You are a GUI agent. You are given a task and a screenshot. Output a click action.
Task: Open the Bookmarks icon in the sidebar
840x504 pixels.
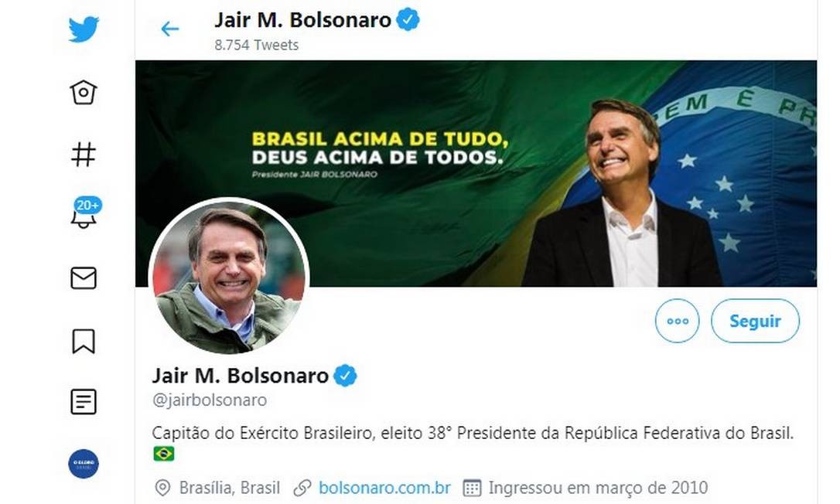click(84, 341)
